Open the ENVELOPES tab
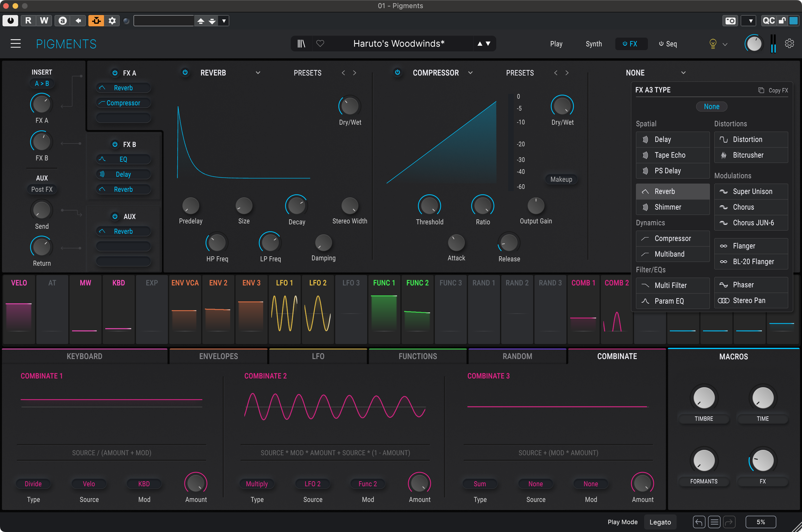Screen dimensions: 802x532 coord(218,356)
